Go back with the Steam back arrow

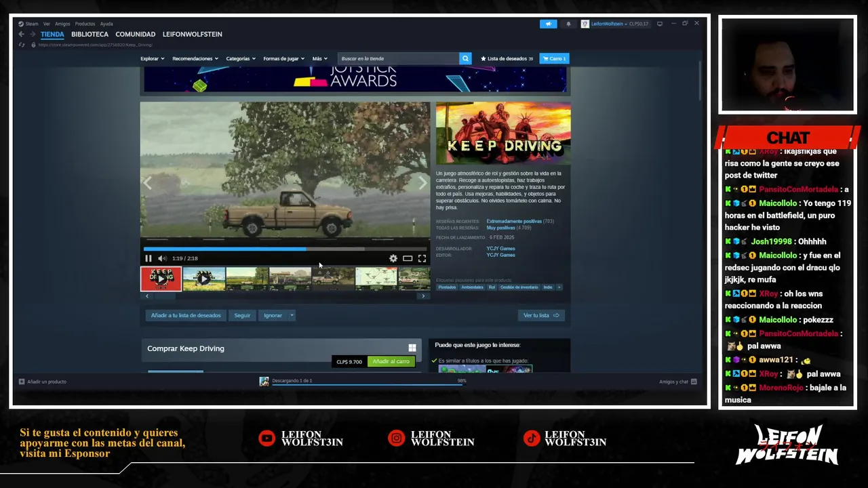pyautogui.click(x=21, y=34)
